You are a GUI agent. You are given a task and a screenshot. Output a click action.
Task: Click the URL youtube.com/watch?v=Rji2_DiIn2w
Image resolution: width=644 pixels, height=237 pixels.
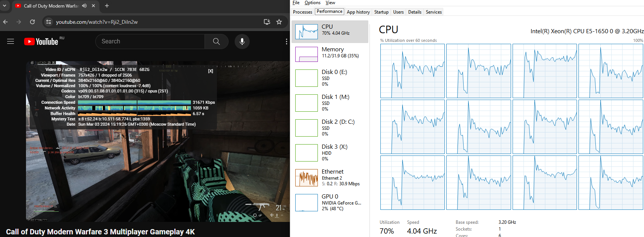pyautogui.click(x=97, y=22)
